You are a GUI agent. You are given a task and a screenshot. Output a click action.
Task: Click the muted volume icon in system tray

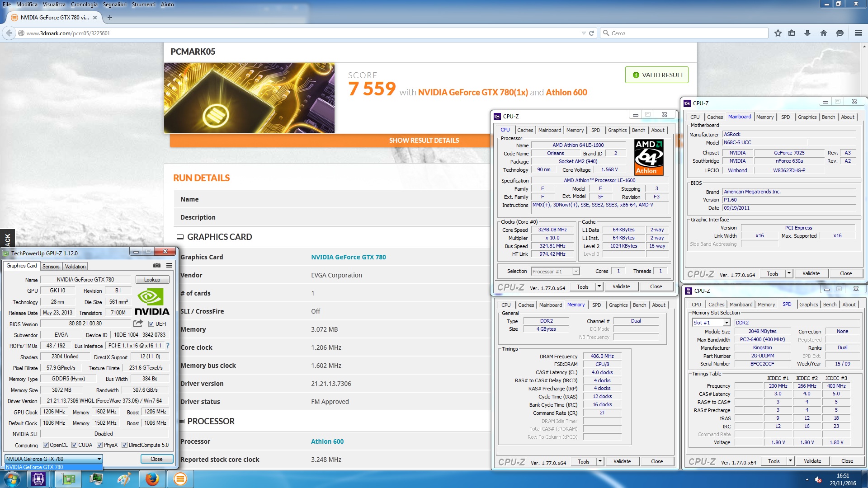click(818, 480)
